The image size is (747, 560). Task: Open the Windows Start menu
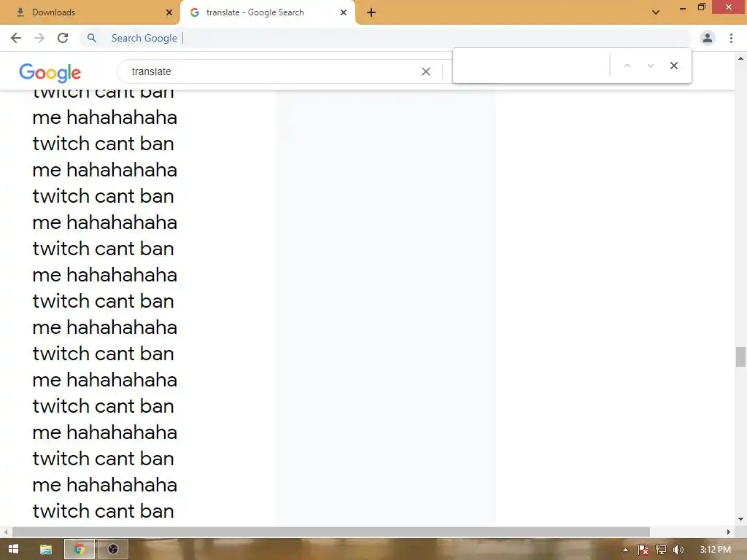click(13, 549)
